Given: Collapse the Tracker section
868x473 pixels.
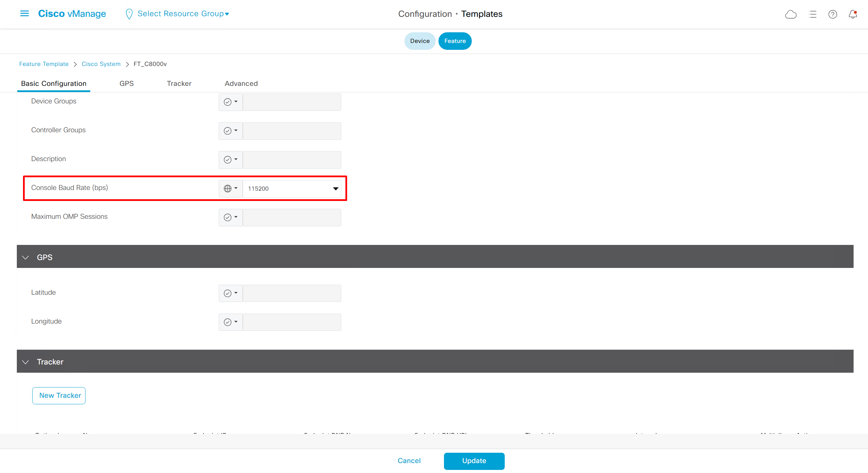Looking at the screenshot, I should click(x=25, y=362).
